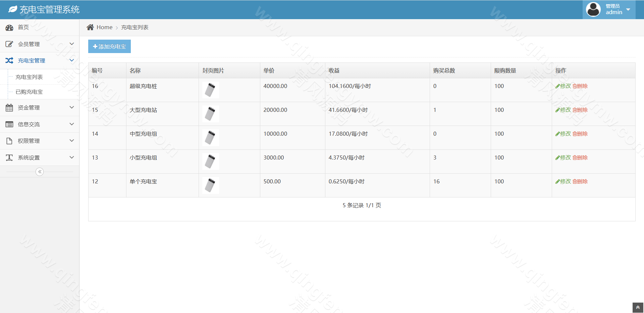644x313 pixels.
Task: Open the admin account dropdown arrow
Action: [628, 9]
